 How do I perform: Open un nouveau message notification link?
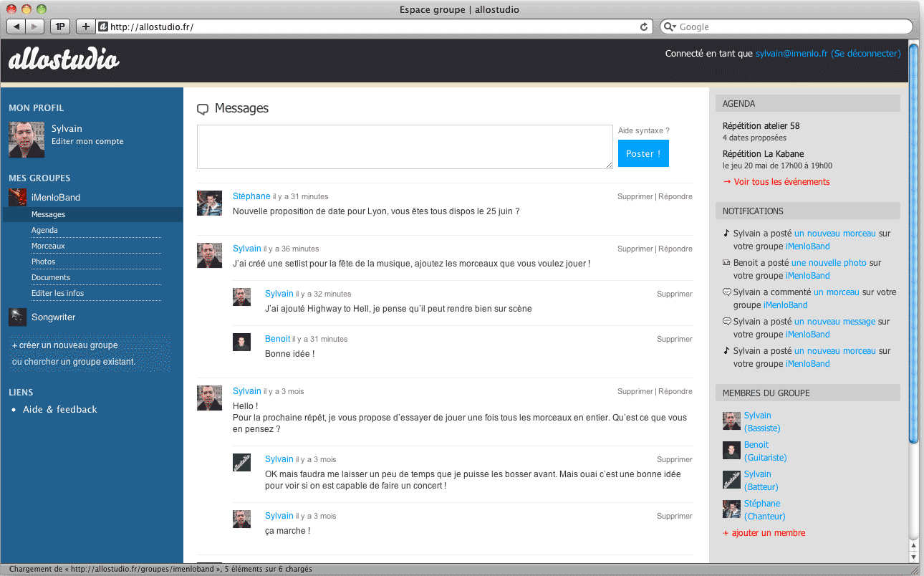tap(834, 322)
